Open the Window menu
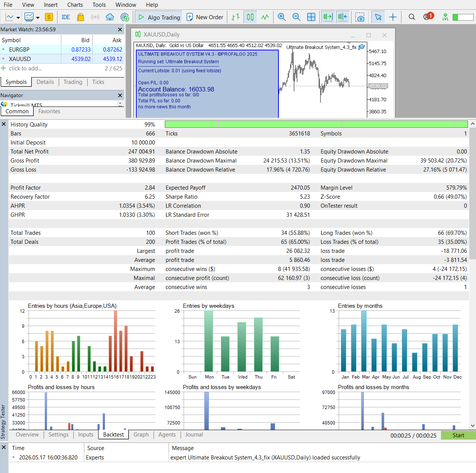476x473 pixels. pyautogui.click(x=126, y=5)
